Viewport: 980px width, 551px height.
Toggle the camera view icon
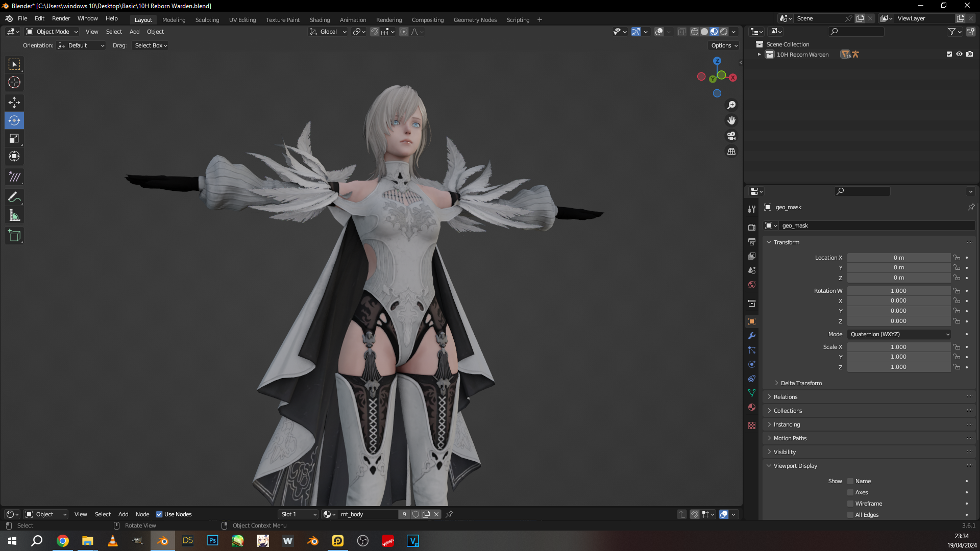(731, 136)
